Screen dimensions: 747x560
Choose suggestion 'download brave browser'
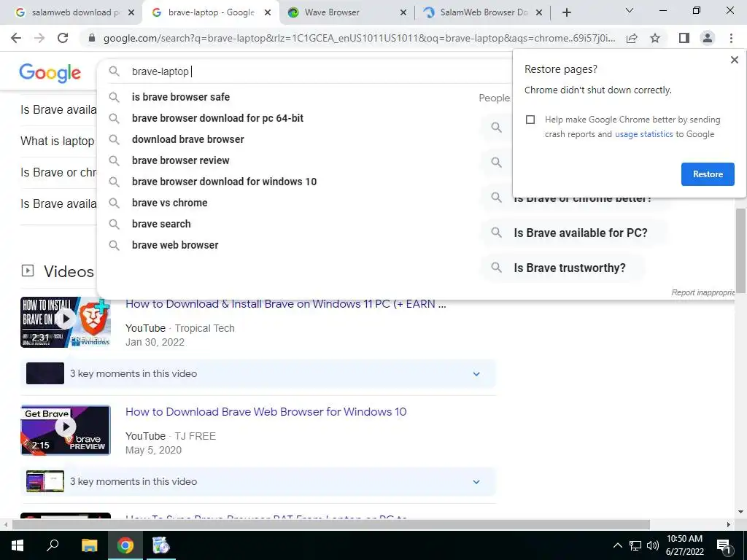pyautogui.click(x=187, y=139)
